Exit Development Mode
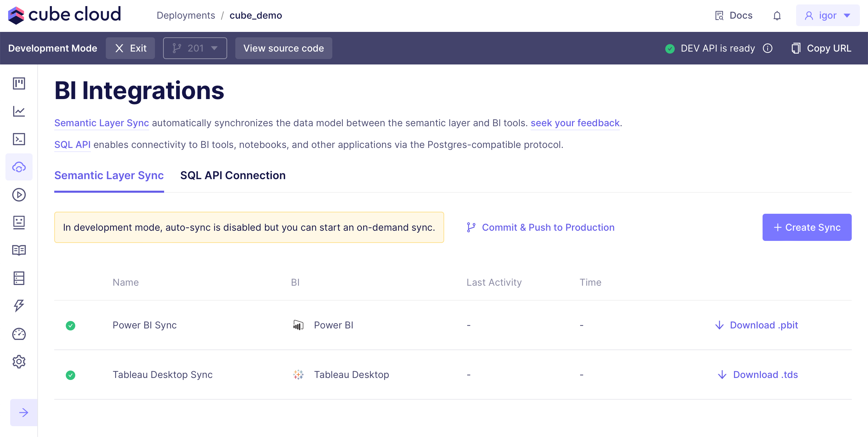 coord(130,48)
